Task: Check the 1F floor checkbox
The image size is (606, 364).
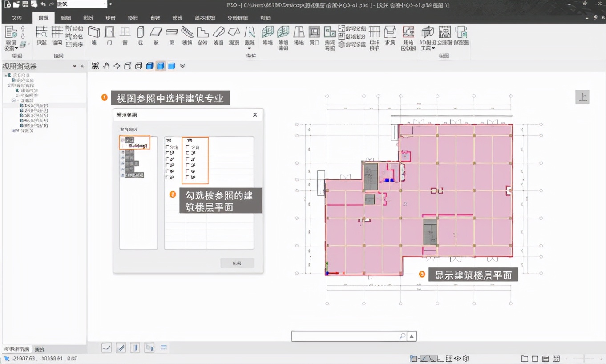Action: (x=187, y=153)
